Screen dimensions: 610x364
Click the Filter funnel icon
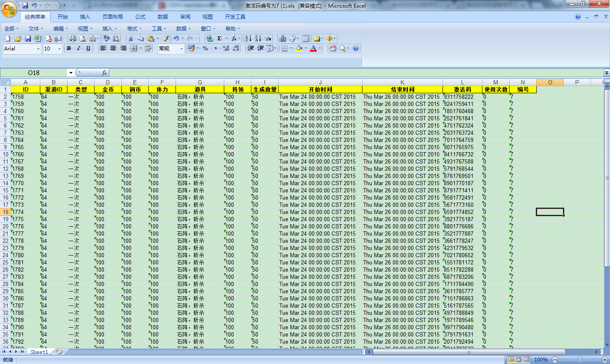(x=268, y=39)
